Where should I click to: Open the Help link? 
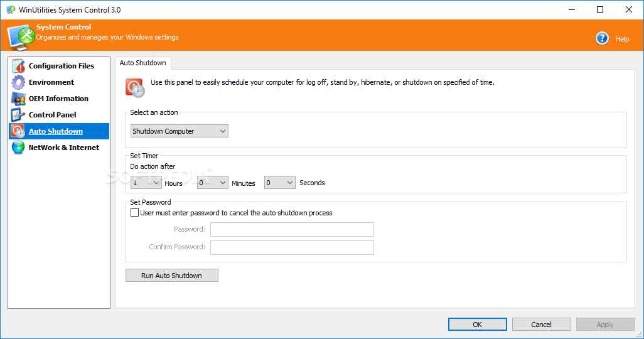click(622, 39)
